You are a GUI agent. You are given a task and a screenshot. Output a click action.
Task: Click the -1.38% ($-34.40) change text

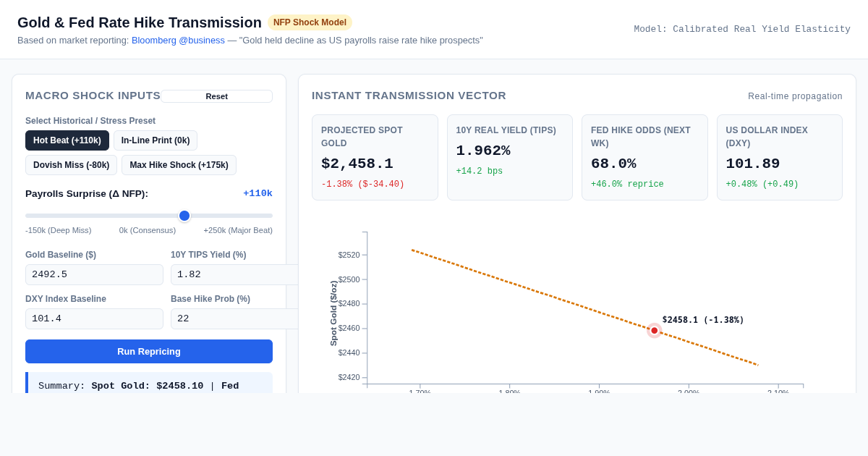(363, 185)
